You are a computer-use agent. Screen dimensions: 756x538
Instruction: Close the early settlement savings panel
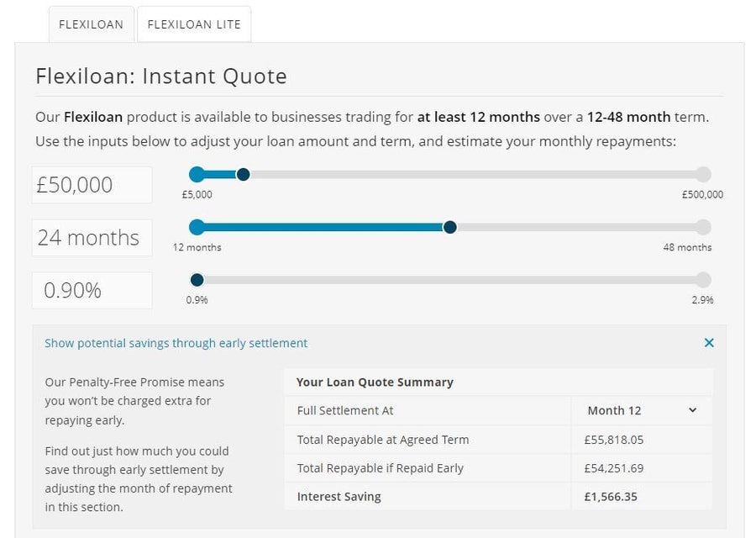point(709,343)
